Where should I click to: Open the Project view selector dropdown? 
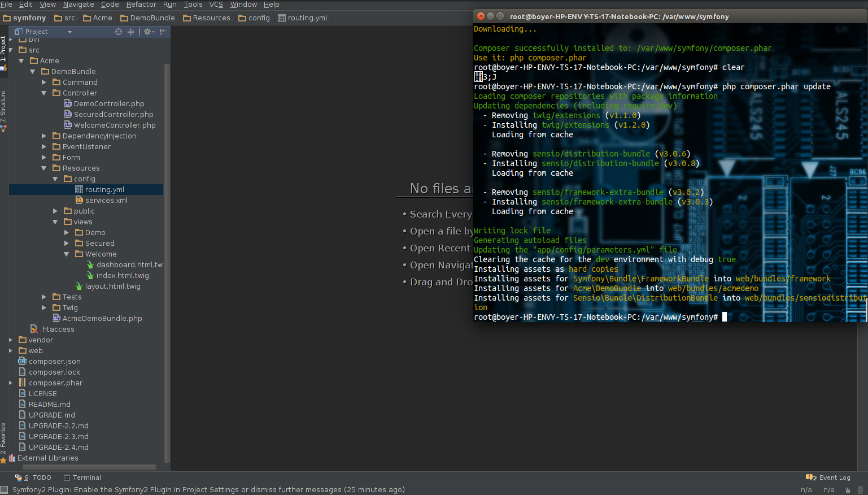(43, 32)
